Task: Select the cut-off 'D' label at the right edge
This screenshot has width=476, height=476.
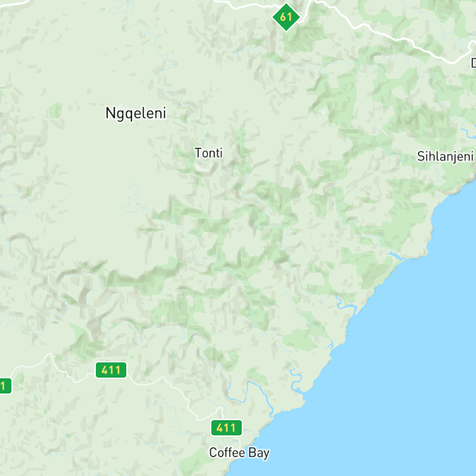Action: coord(473,63)
